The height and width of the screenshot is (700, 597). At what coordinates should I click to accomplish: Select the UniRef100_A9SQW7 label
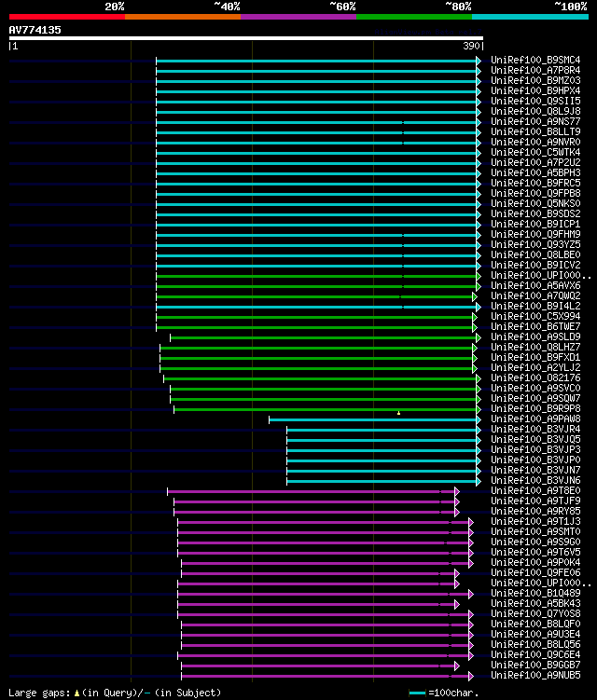click(535, 399)
